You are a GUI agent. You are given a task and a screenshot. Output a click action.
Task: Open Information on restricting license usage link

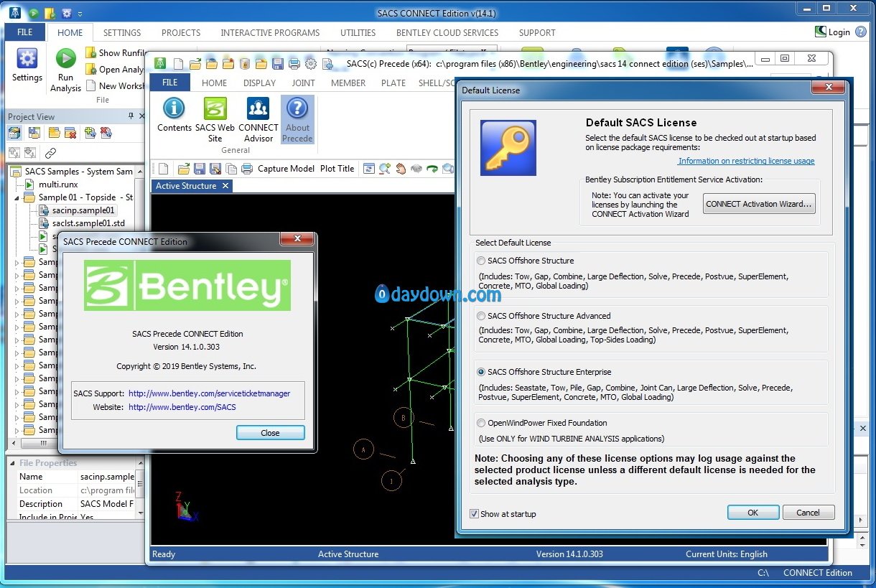[x=746, y=161]
